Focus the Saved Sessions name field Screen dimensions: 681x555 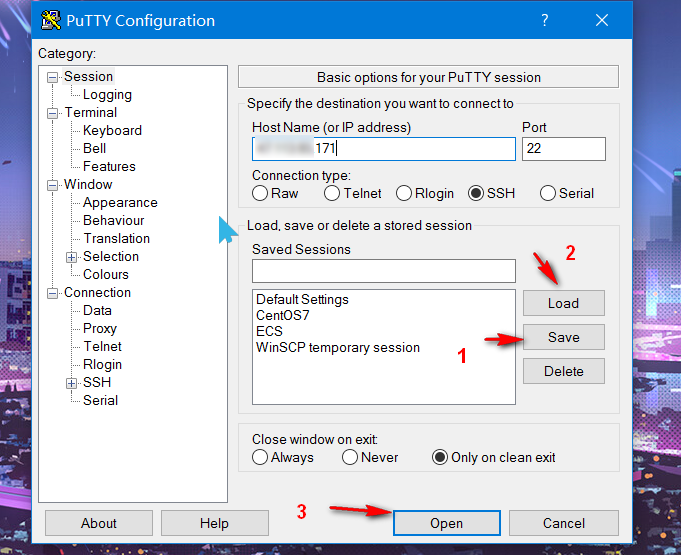(x=383, y=271)
